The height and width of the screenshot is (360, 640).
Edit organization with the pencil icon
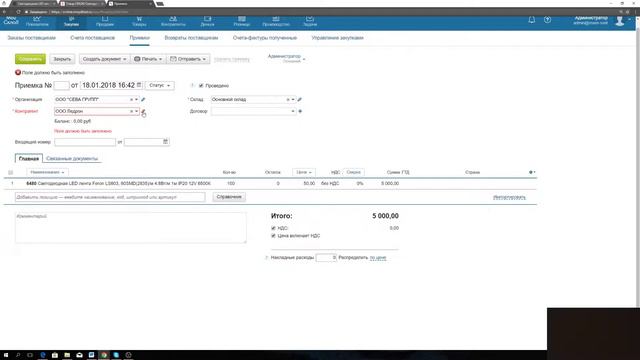point(143,99)
